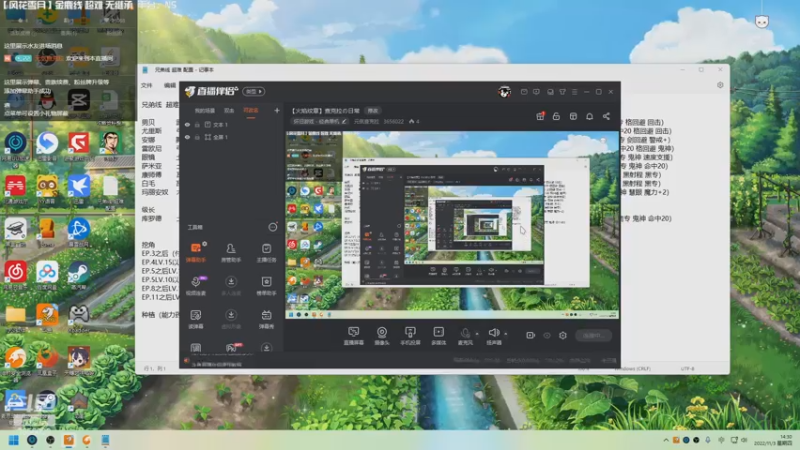Click 康师傅 line in Notepad
The height and width of the screenshot is (450, 800).
152,174
